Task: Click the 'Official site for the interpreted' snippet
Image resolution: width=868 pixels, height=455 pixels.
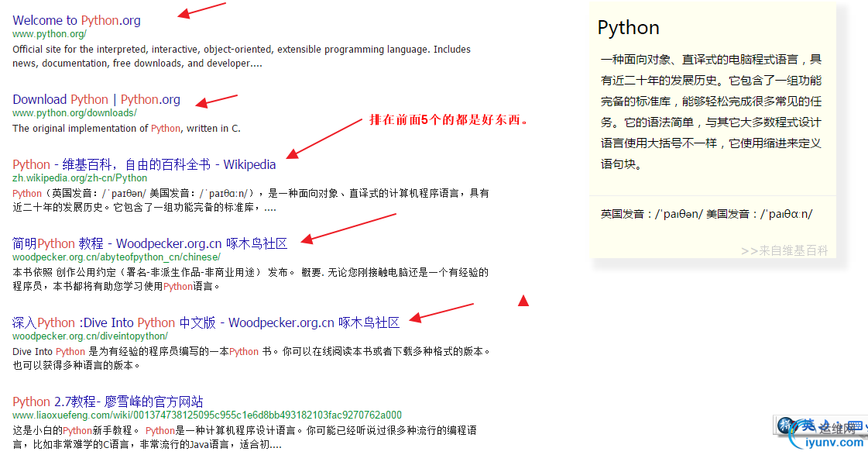Action: point(242,57)
